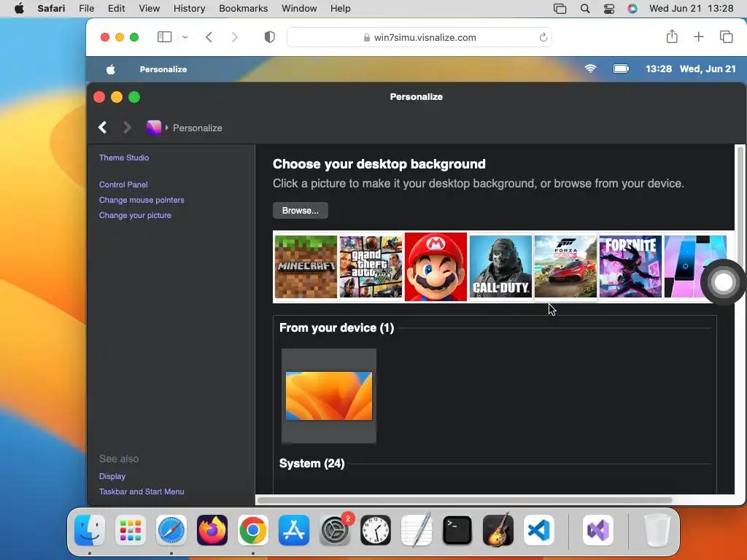Click the Safari privacy shield icon
The image size is (747, 560).
click(270, 37)
